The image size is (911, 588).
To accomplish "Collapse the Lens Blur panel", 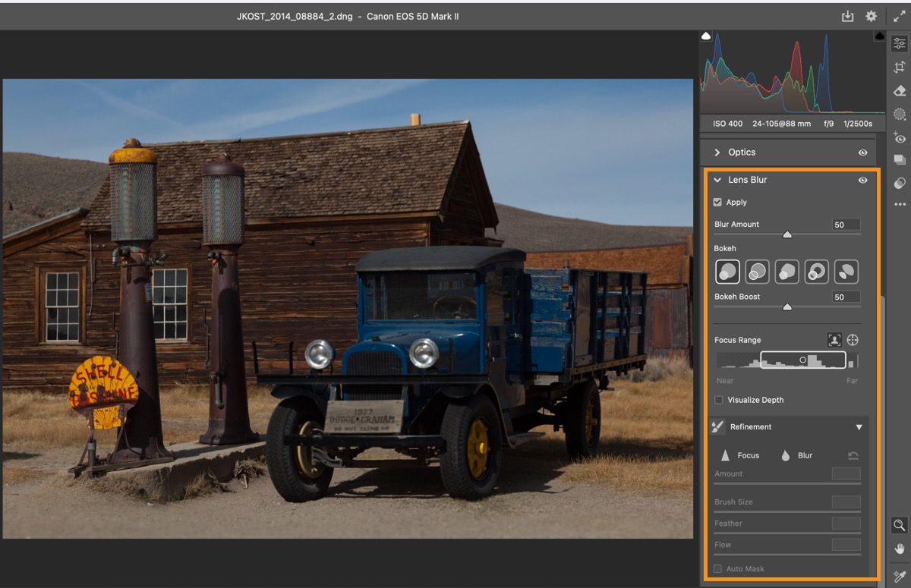I will pyautogui.click(x=717, y=181).
